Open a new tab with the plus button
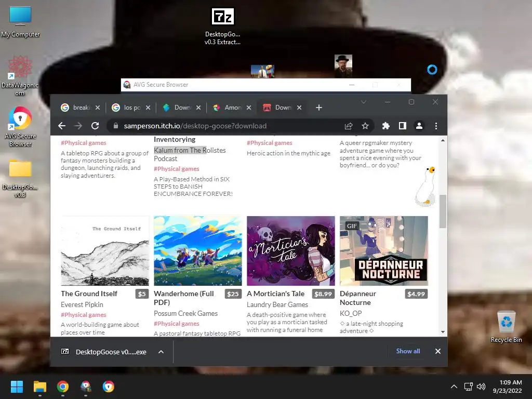 [318, 108]
